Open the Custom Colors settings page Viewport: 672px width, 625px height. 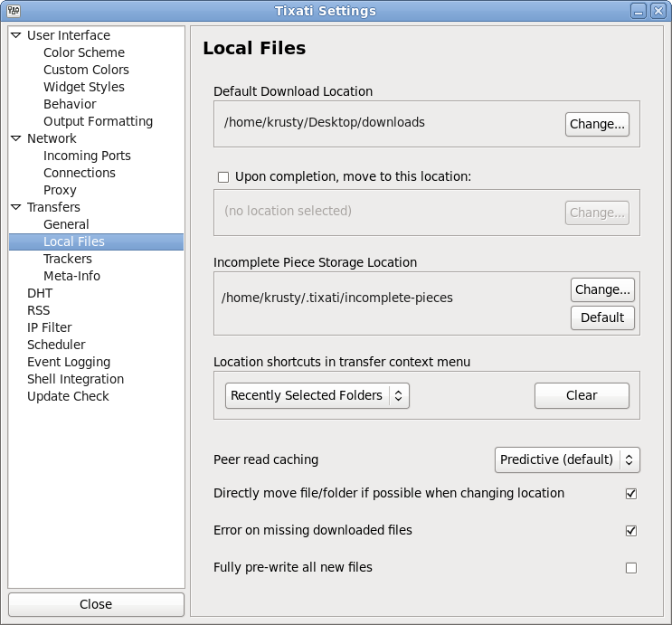86,70
